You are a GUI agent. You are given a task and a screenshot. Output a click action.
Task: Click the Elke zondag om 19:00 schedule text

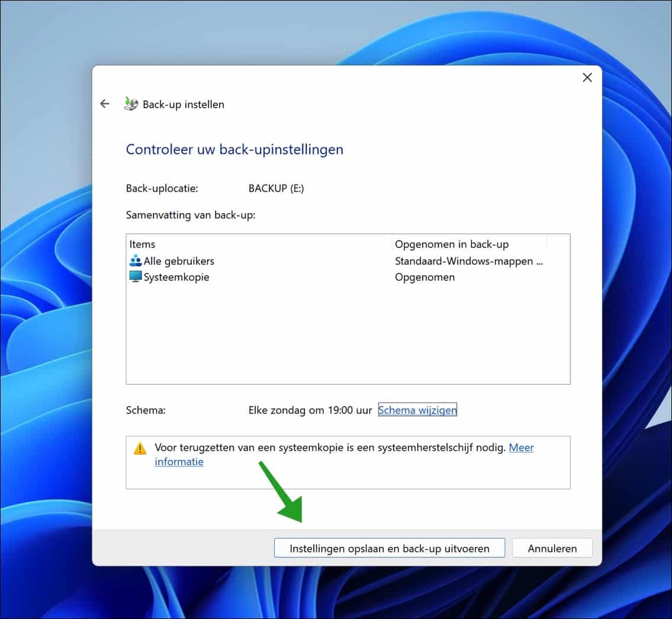(x=311, y=410)
